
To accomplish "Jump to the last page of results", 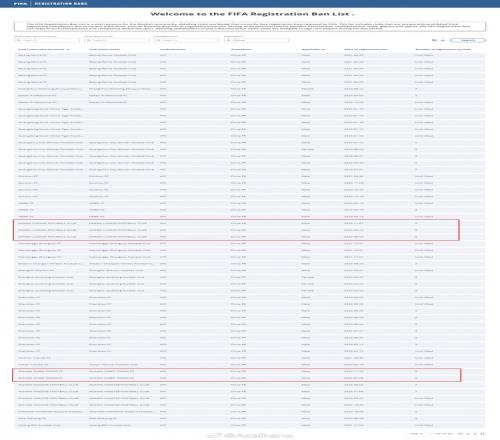I will [482, 434].
